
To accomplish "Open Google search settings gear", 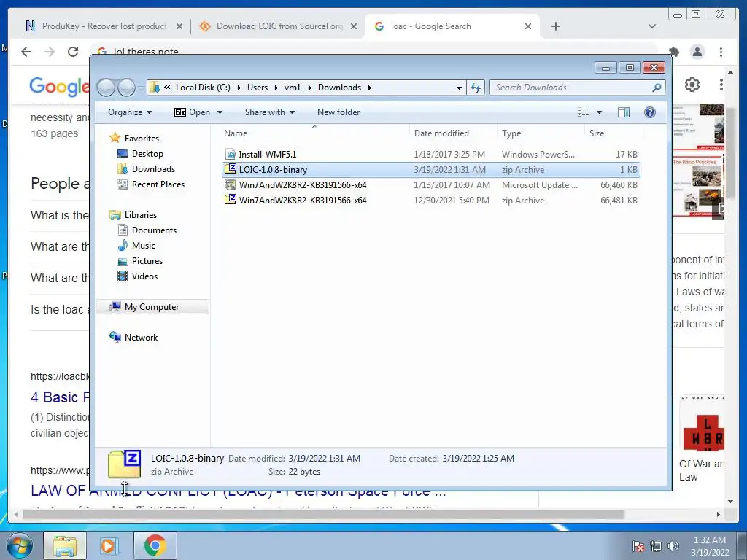I will click(692, 85).
